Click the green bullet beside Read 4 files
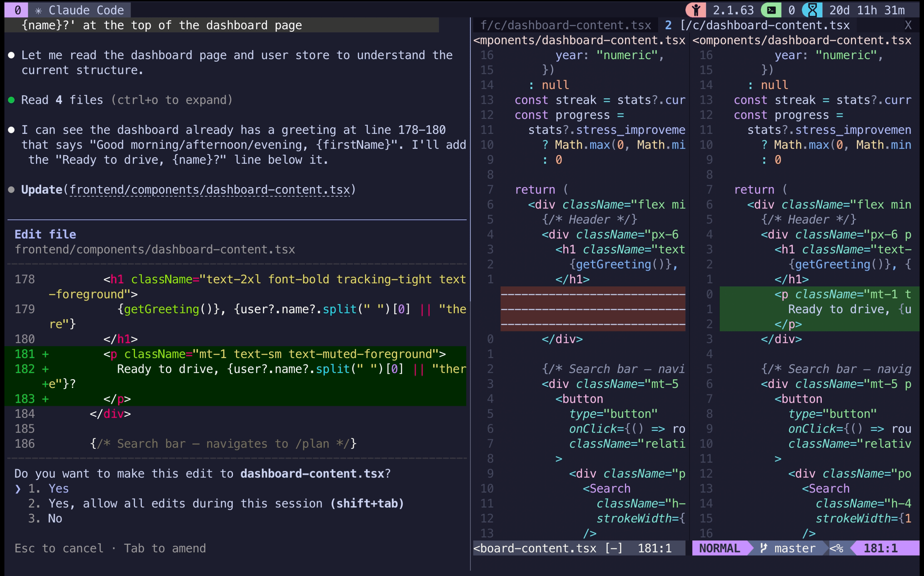Viewport: 924px width, 576px height. (11, 100)
